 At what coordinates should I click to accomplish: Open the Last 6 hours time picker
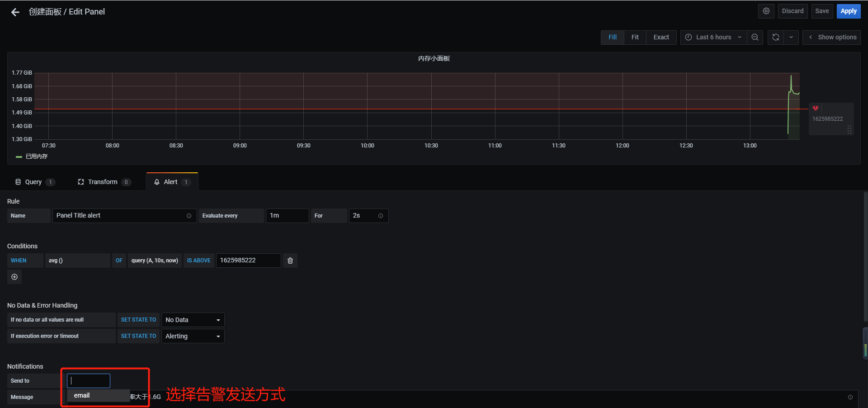pos(713,38)
